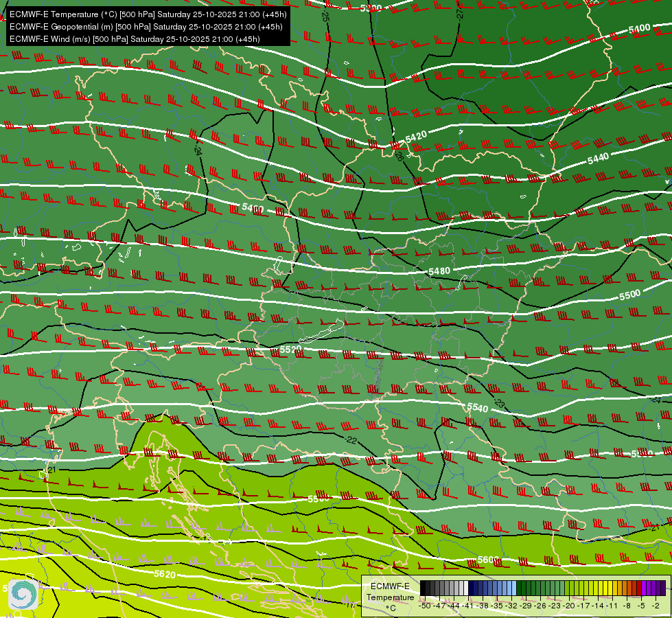Screen dimensions: 672x618
Task: Click the -5 value on the legend
Action: click(x=641, y=606)
